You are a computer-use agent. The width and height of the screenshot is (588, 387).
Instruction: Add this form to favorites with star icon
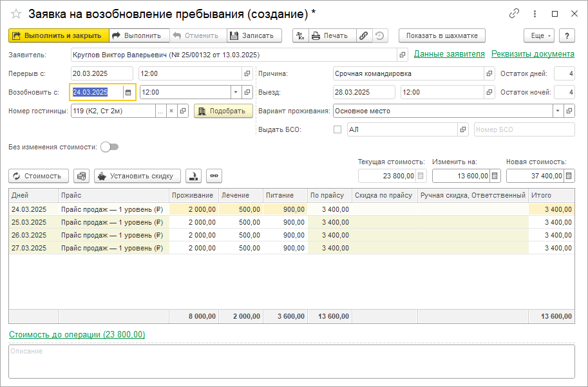tap(16, 14)
